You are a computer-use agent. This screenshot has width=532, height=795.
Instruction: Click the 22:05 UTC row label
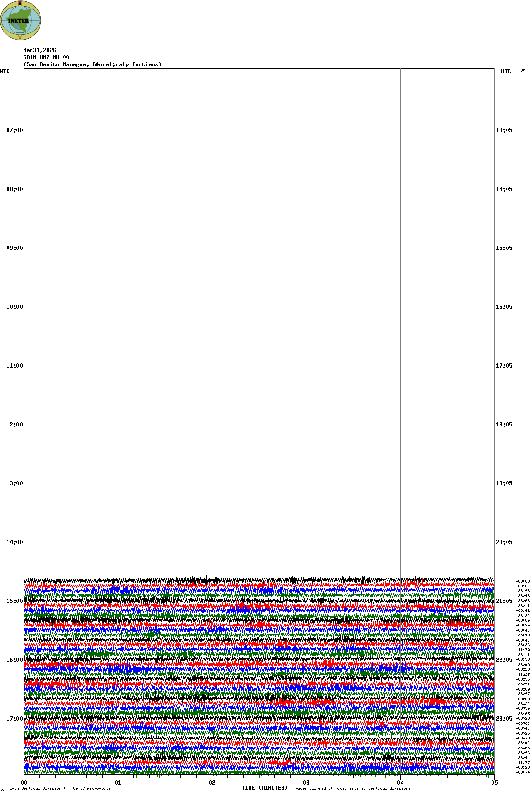coord(504,660)
